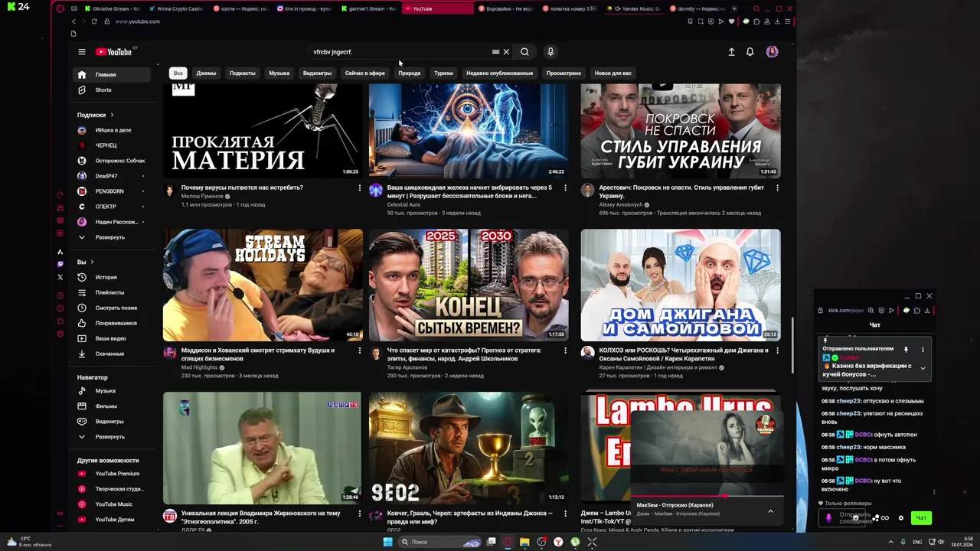The height and width of the screenshot is (551, 980).
Task: Click the YouTube page scrollbar
Action: [x=792, y=344]
